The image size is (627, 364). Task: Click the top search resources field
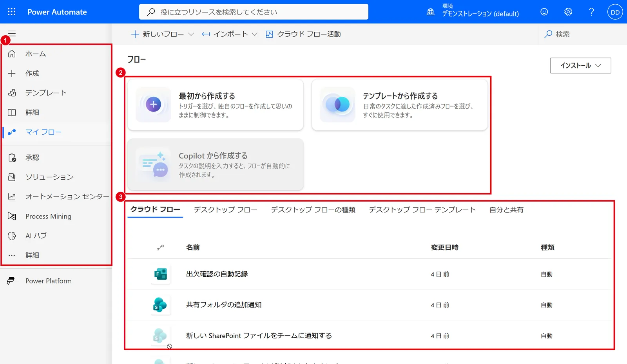(x=254, y=12)
